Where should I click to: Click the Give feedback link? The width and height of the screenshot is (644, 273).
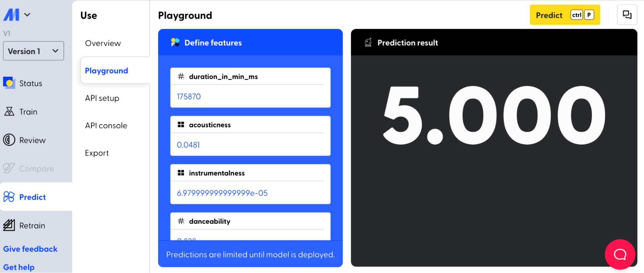pos(30,249)
